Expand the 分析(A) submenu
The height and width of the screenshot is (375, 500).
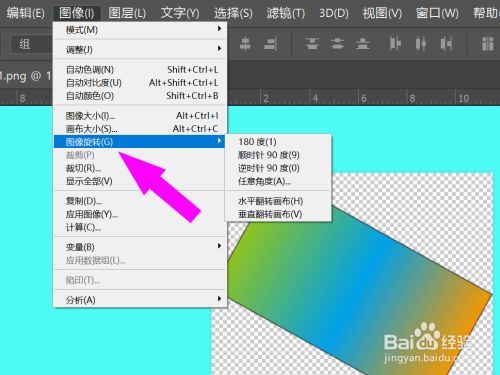pyautogui.click(x=140, y=300)
